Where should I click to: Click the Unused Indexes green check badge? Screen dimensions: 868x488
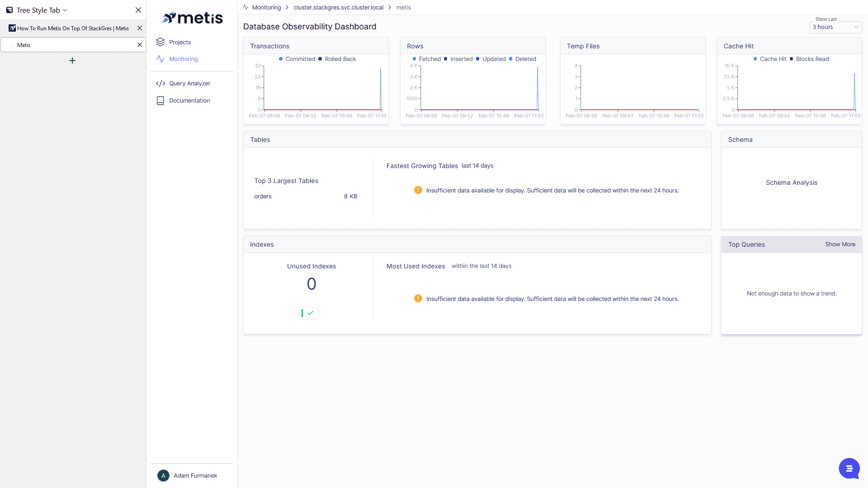pyautogui.click(x=309, y=313)
